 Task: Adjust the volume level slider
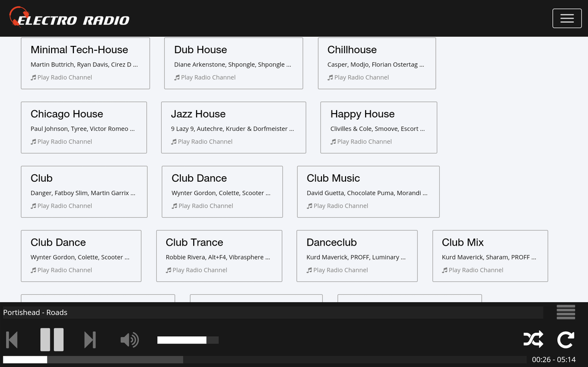188,340
